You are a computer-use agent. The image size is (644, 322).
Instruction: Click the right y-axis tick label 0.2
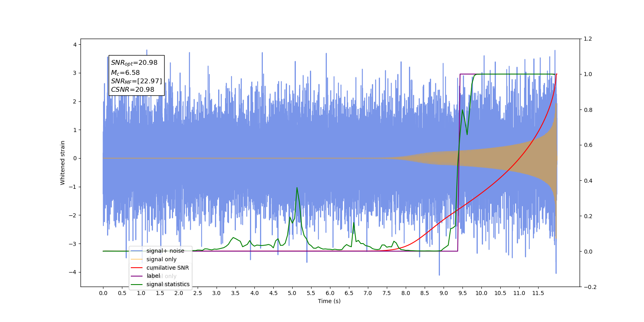click(x=588, y=216)
